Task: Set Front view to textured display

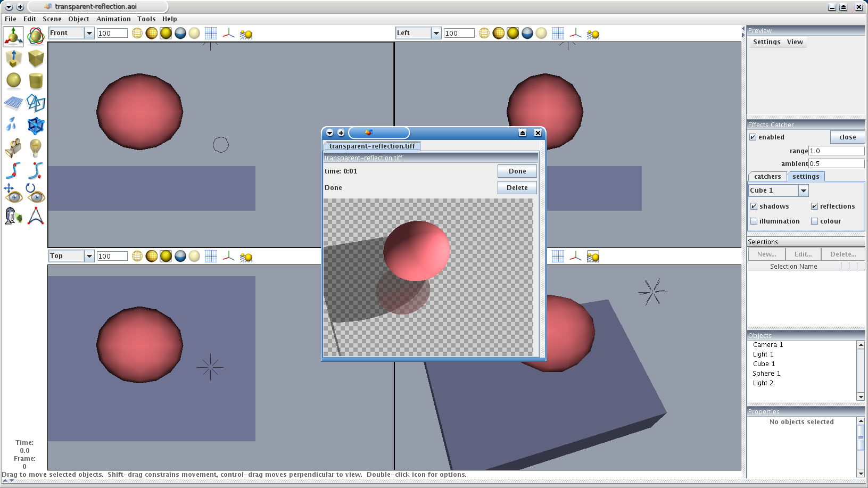Action: 180,33
